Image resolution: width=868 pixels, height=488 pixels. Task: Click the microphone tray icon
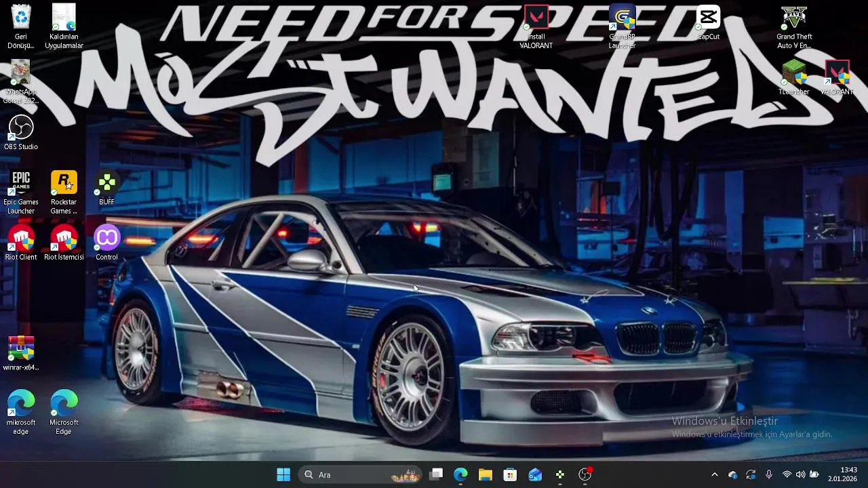[769, 474]
